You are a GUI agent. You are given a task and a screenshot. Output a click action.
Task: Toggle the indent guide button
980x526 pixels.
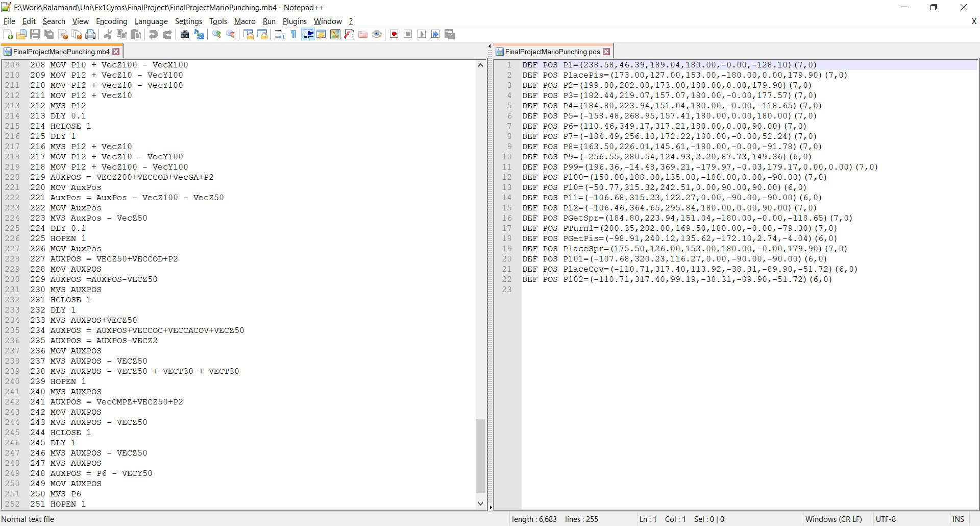click(308, 34)
